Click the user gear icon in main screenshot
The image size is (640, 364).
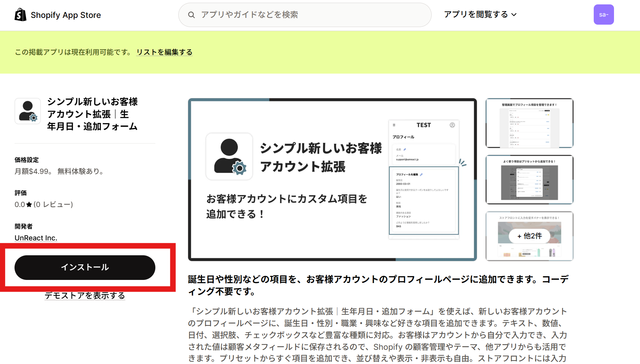click(x=229, y=156)
